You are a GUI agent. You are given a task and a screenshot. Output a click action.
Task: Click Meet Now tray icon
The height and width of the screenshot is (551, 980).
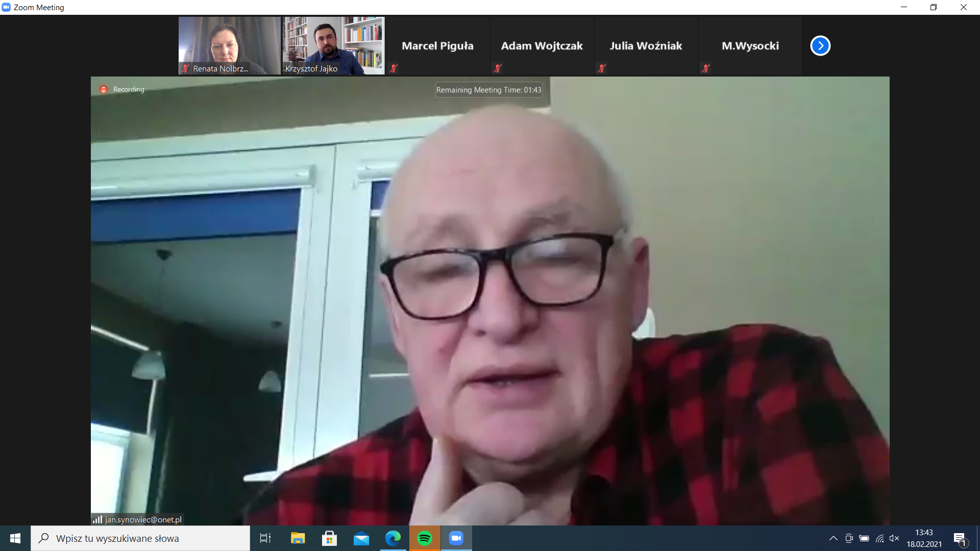[x=849, y=538]
